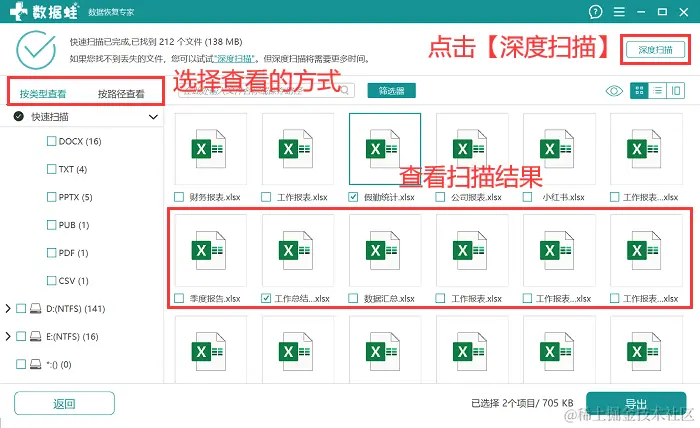Click the E:(NTFS) (16) label
The image size is (700, 428).
tap(72, 337)
